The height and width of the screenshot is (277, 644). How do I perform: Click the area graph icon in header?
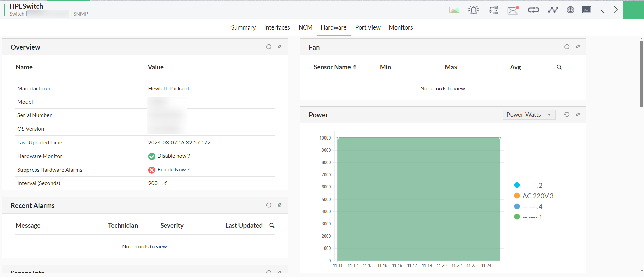click(x=454, y=10)
